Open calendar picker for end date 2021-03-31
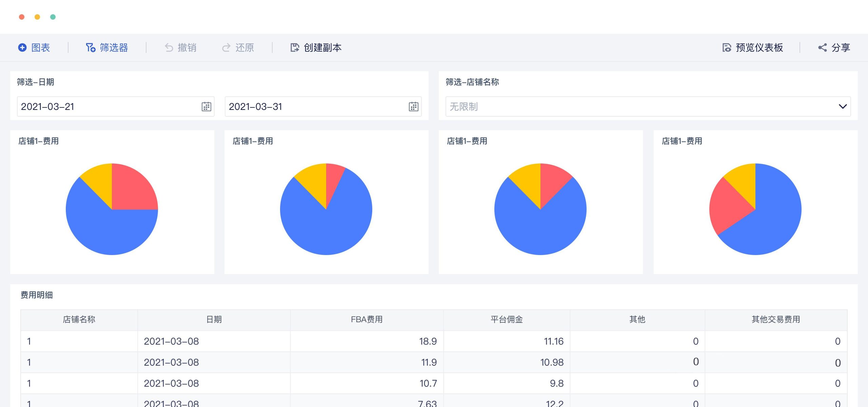This screenshot has height=407, width=868. point(413,106)
